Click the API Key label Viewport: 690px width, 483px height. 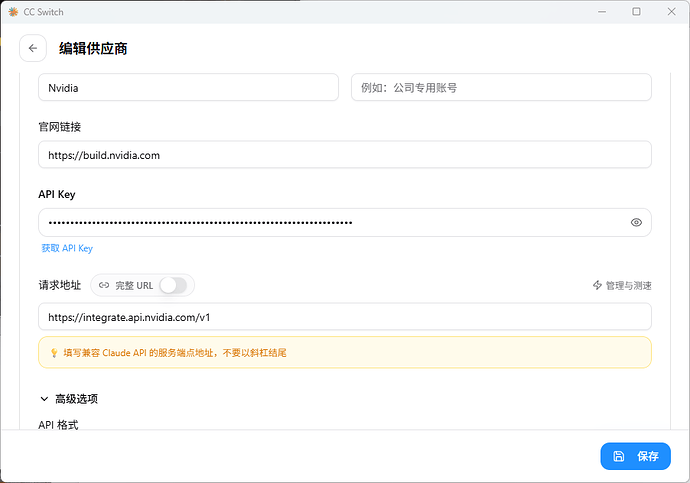pos(57,194)
